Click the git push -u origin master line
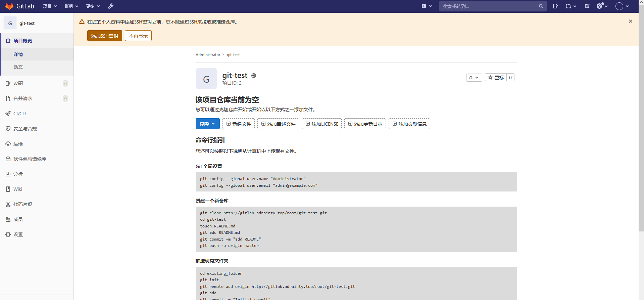644x300 pixels. click(x=230, y=246)
